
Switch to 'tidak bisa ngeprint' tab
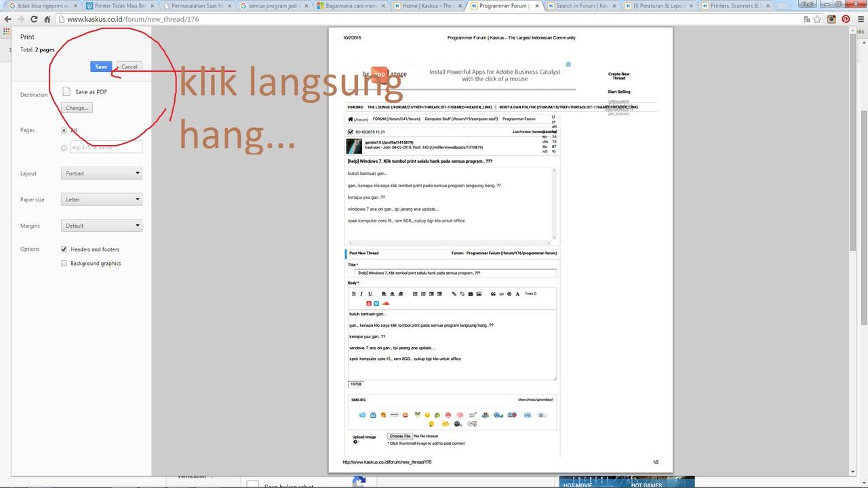click(x=42, y=5)
